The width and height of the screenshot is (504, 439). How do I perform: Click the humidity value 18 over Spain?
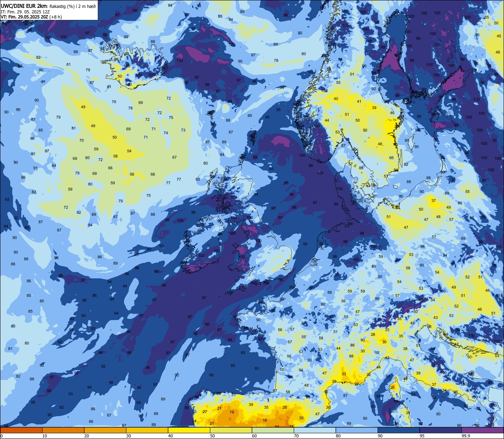pos(265,420)
